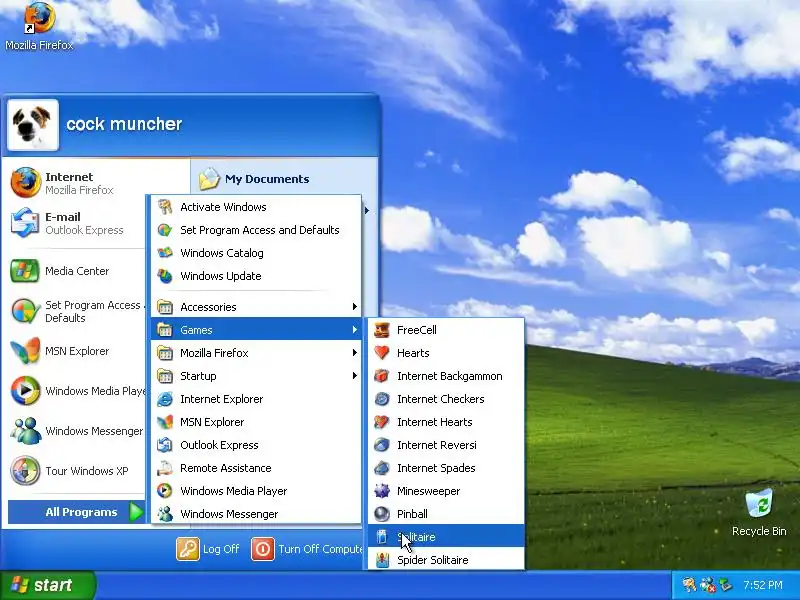Expand the Games submenu arrow
This screenshot has height=600, width=800.
(x=354, y=330)
